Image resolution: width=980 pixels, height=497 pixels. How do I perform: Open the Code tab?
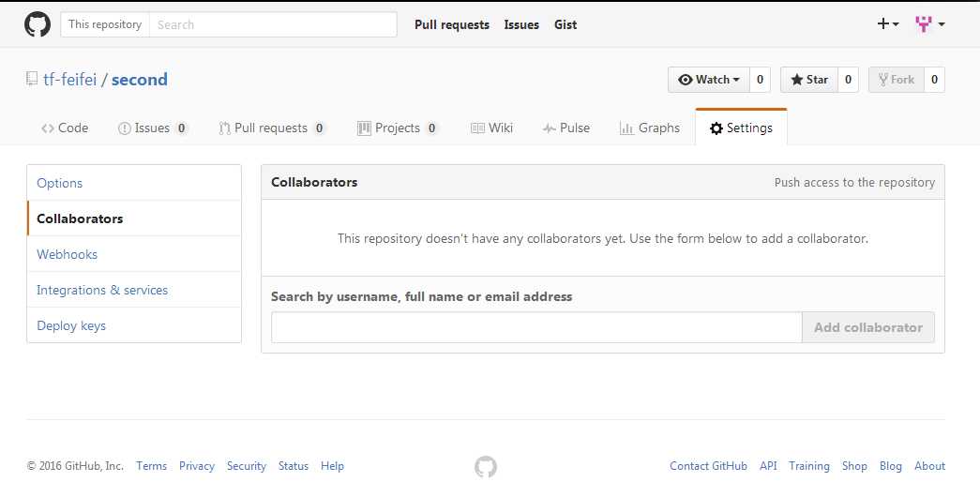(x=65, y=128)
